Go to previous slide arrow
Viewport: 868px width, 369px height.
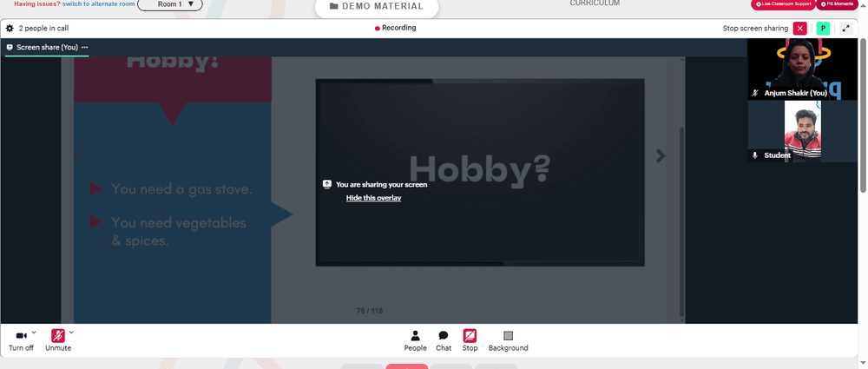[79, 156]
